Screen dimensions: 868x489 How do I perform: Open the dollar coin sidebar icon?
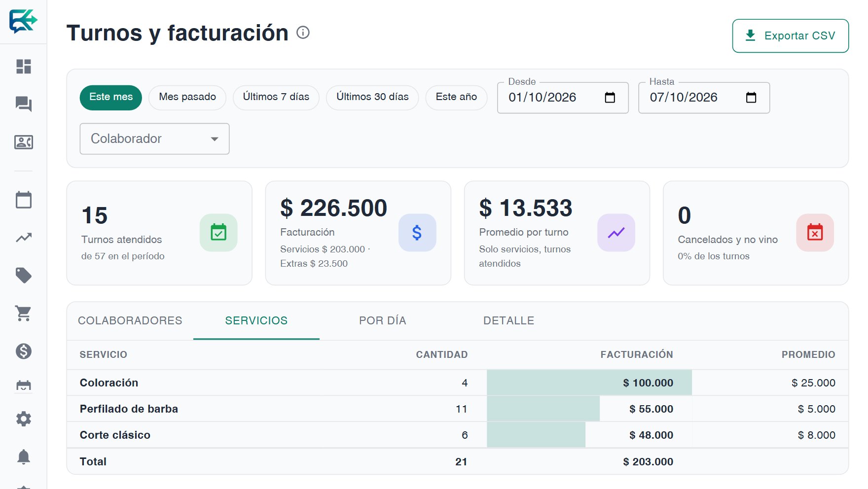coord(24,351)
